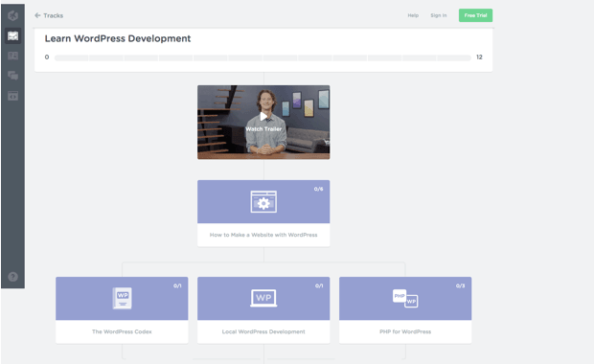Open PHP for WordPress course title
594x364 pixels.
(405, 331)
